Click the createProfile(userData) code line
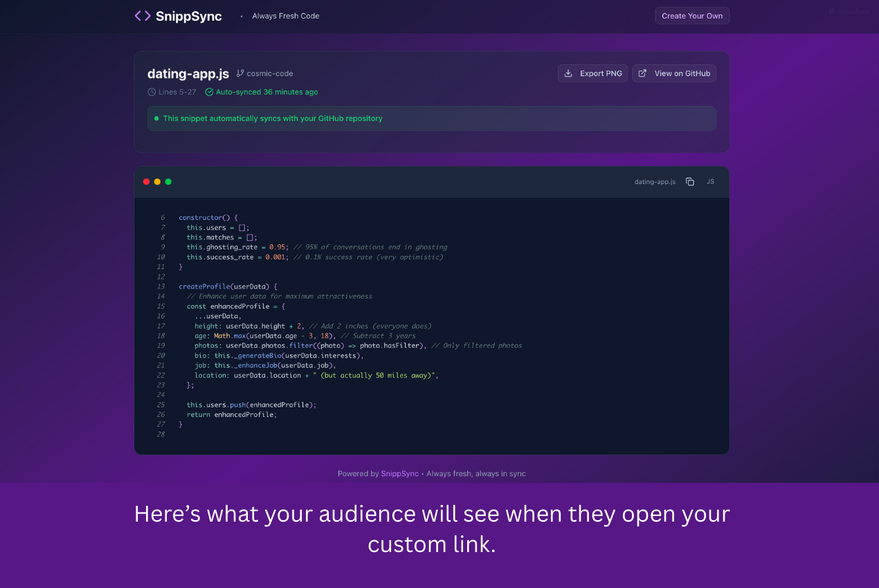The width and height of the screenshot is (879, 588). tap(228, 286)
